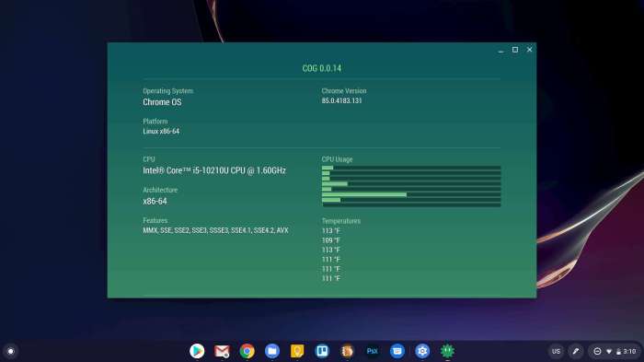Open the Files app from shelf
Image resolution: width=644 pixels, height=362 pixels.
pyautogui.click(x=272, y=351)
